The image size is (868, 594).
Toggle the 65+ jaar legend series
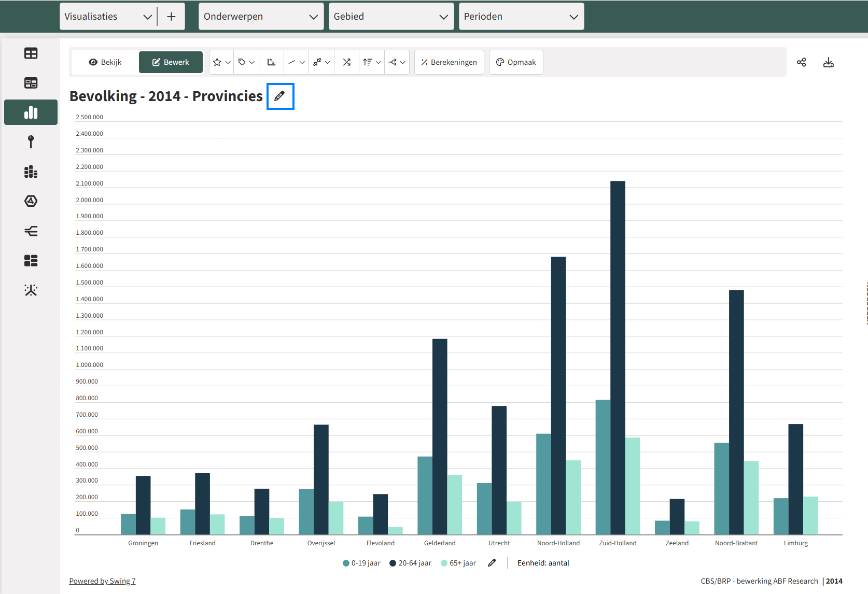pos(458,563)
